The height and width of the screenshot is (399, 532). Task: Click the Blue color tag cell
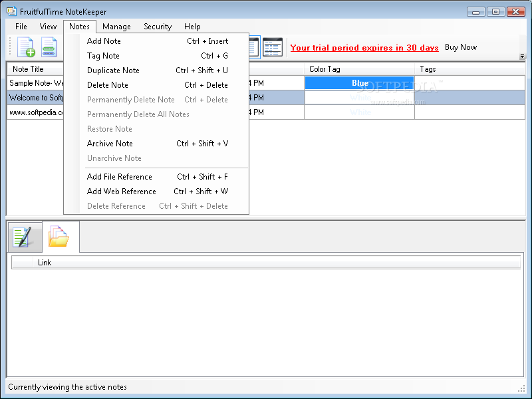point(359,82)
